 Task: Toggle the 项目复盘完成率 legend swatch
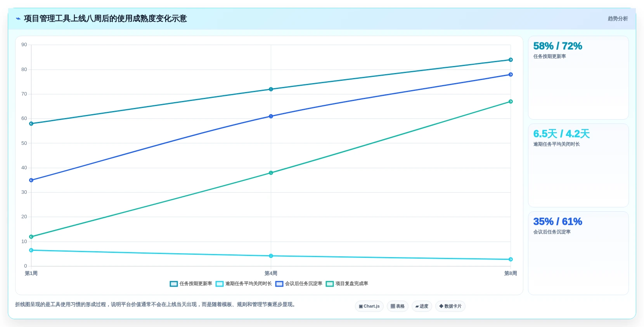coord(330,284)
